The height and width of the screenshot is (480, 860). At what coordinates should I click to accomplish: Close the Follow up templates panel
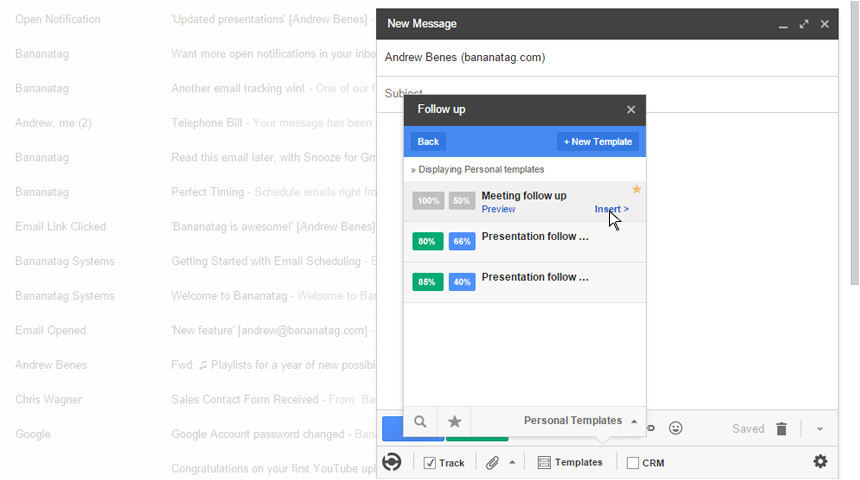click(631, 110)
